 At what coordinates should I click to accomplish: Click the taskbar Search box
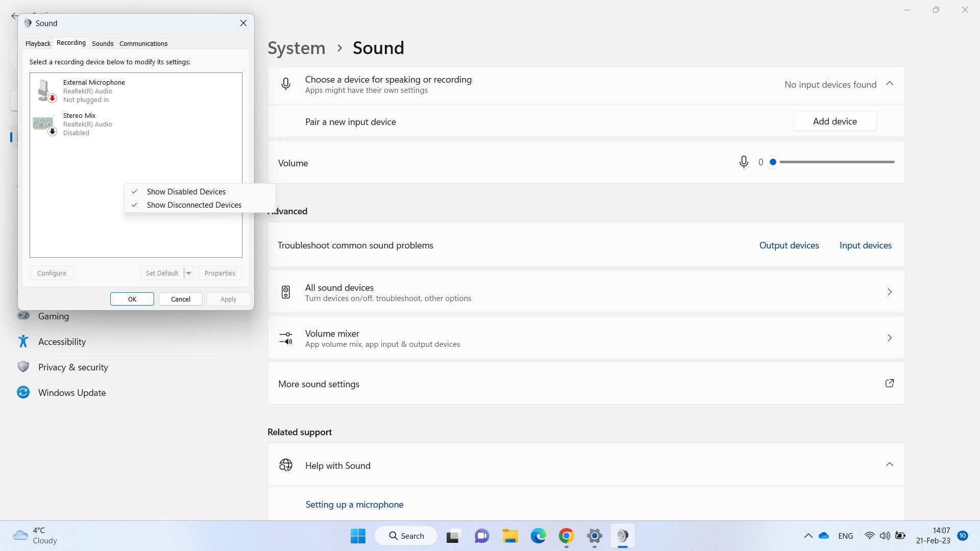[x=406, y=536]
